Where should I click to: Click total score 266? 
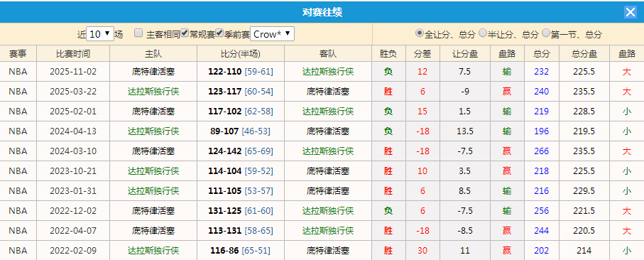click(541, 151)
